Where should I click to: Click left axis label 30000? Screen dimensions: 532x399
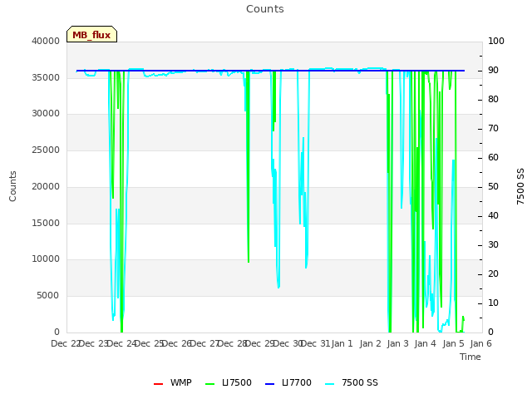click(x=46, y=114)
